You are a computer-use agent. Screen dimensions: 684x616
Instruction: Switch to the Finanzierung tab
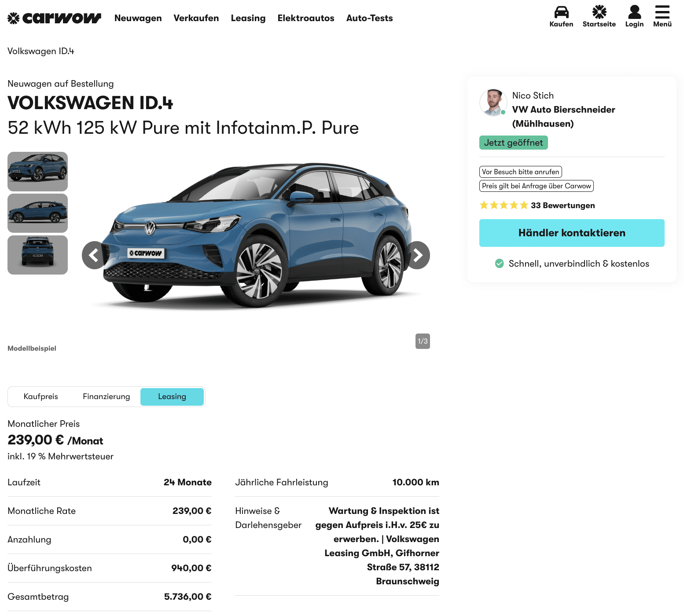[107, 396]
